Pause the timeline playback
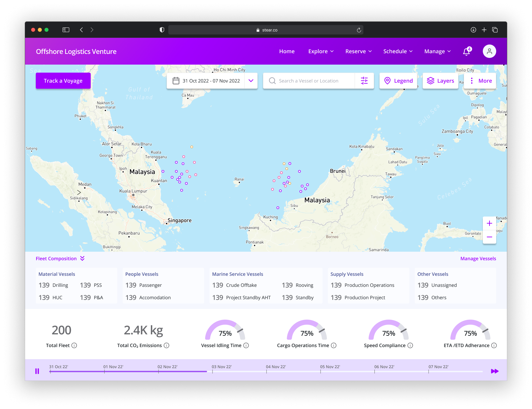This screenshot has height=409, width=532. pyautogui.click(x=37, y=371)
